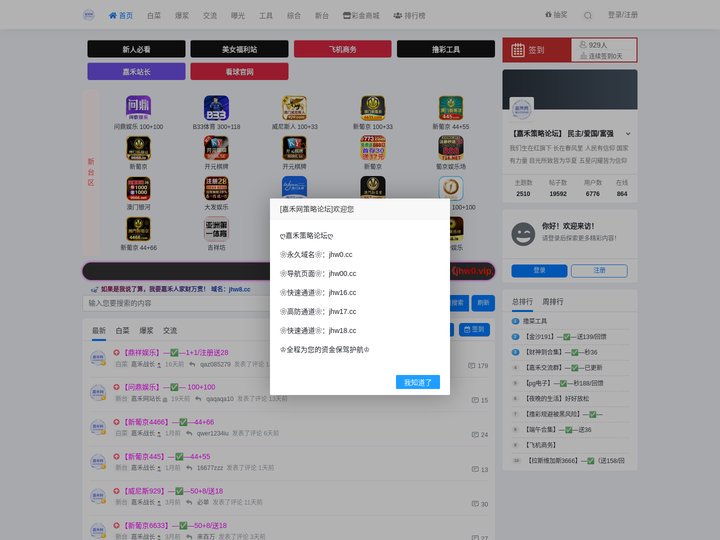Click the comment count icon showing 179
This screenshot has height=540, width=720.
coord(471,366)
